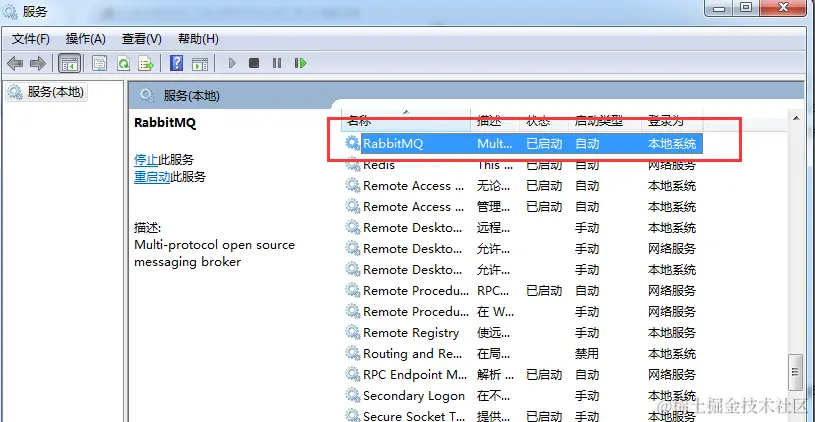
Task: Click the gear icon in 服务(本地) header
Action: pos(148,96)
